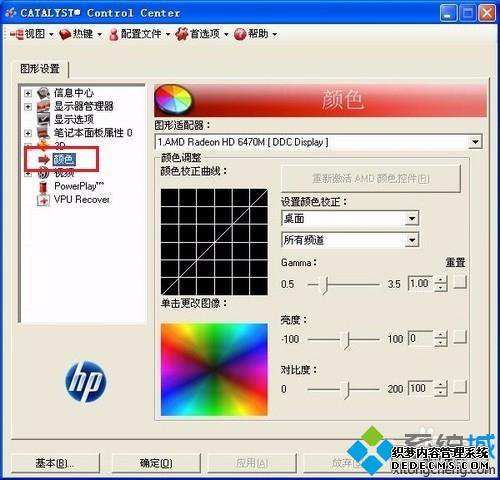Image resolution: width=500 pixels, height=480 pixels.
Task: Click the contrast value field 100
Action: coord(421,388)
